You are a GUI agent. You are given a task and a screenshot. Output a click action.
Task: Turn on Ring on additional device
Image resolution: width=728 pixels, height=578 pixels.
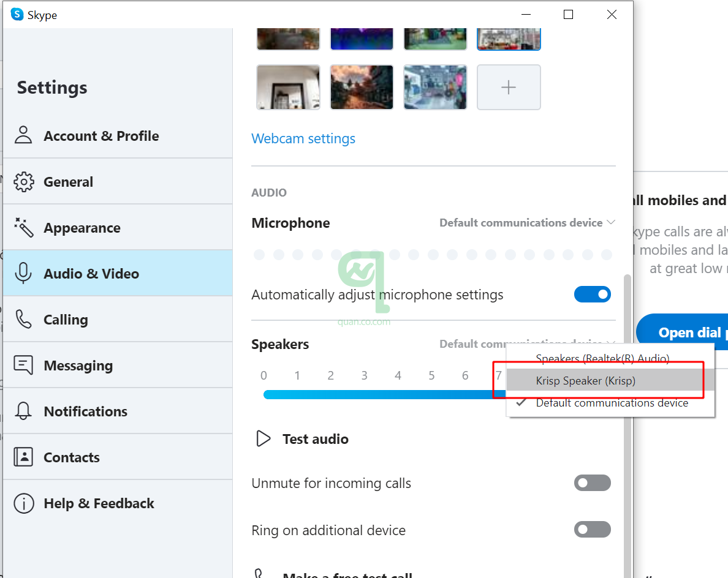click(x=593, y=529)
